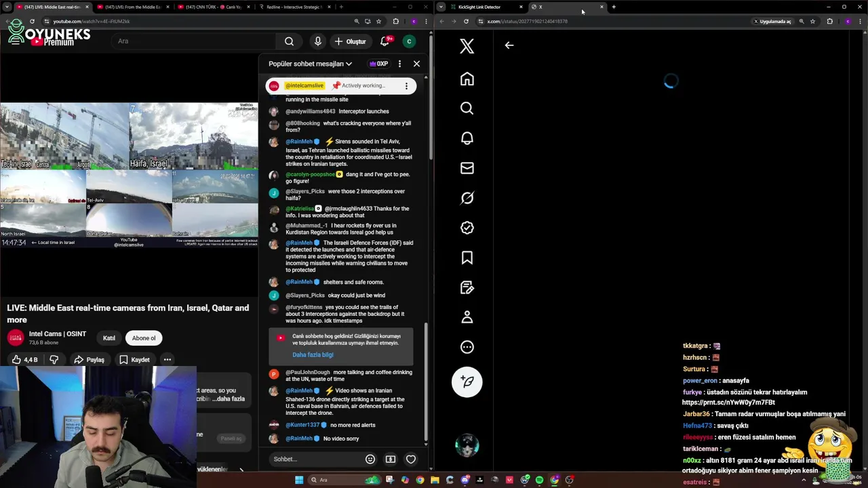The height and width of the screenshot is (488, 868).
Task: Click the live camera video player
Action: (x=129, y=175)
